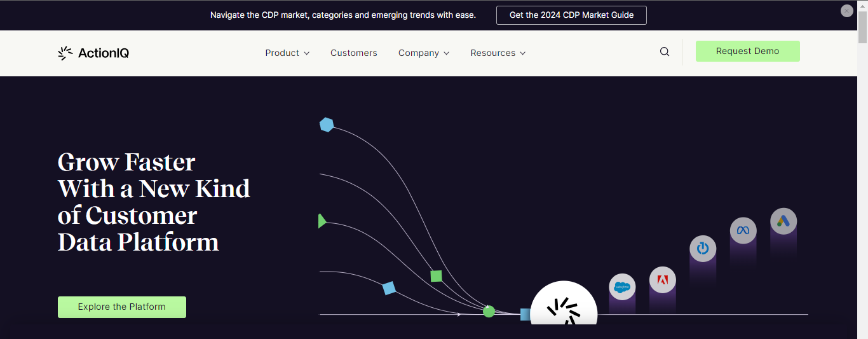868x339 pixels.
Task: Click the Request Demo button
Action: [x=747, y=52]
